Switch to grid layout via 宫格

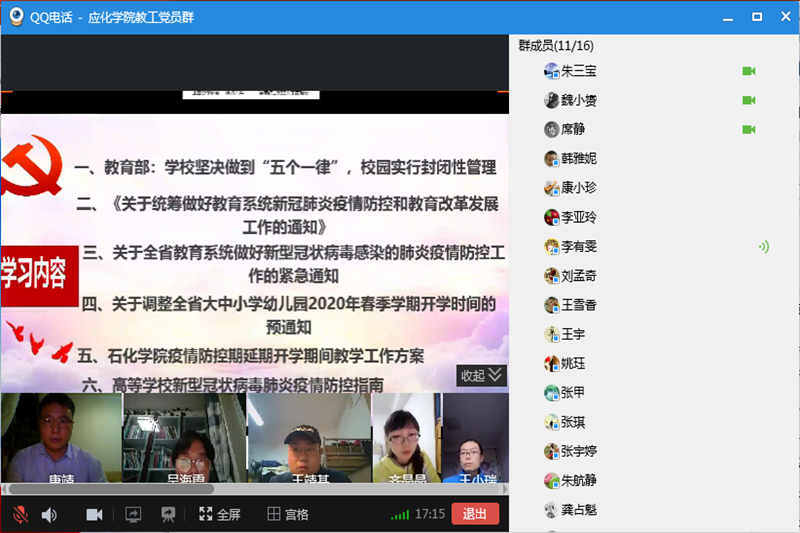click(288, 514)
